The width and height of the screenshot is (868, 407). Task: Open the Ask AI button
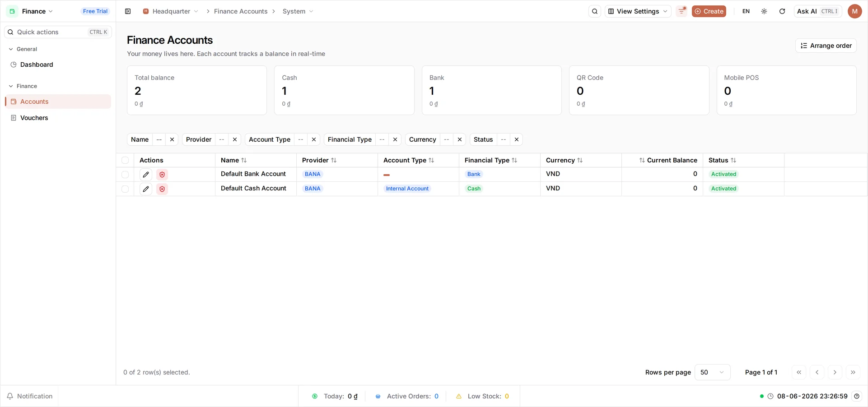(818, 11)
